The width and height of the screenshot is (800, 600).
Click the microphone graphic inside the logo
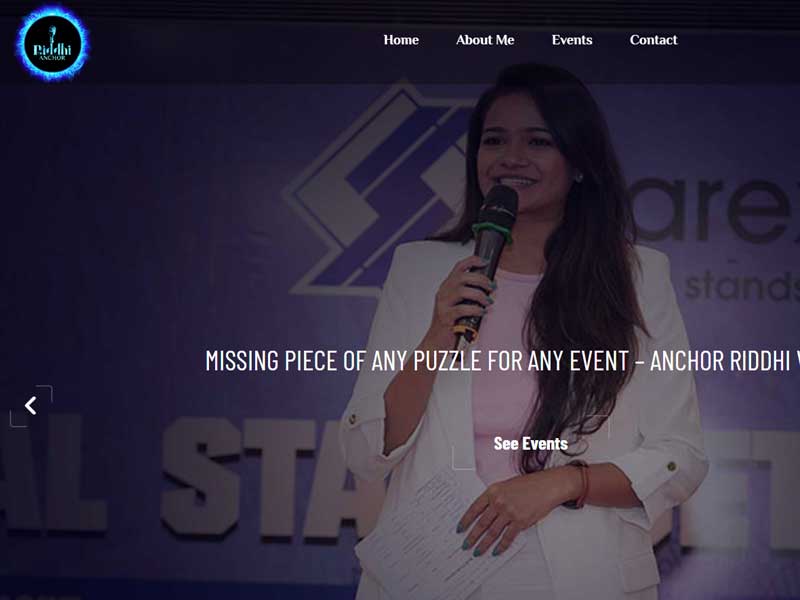[52, 35]
